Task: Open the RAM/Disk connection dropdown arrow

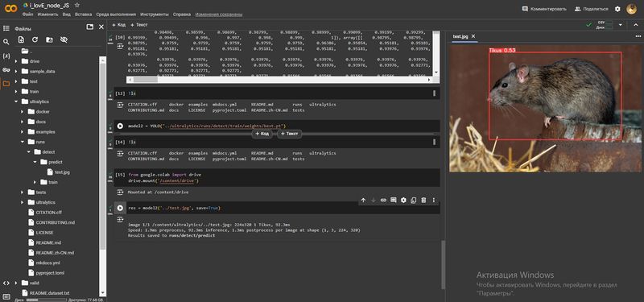Action: click(620, 25)
